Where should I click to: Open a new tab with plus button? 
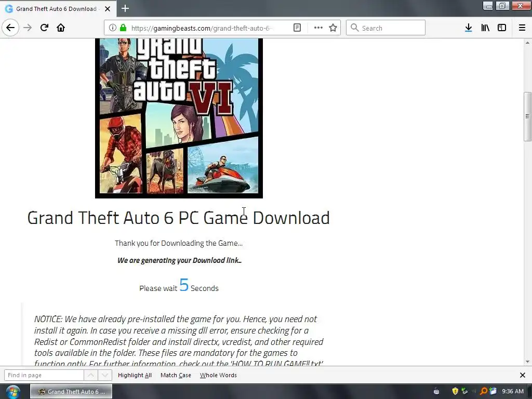click(125, 8)
